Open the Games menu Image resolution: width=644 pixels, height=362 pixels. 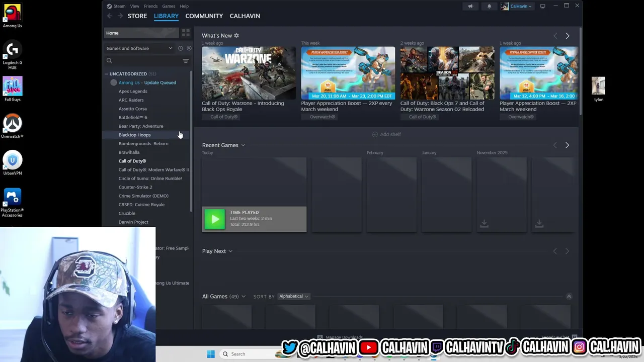coord(169,6)
